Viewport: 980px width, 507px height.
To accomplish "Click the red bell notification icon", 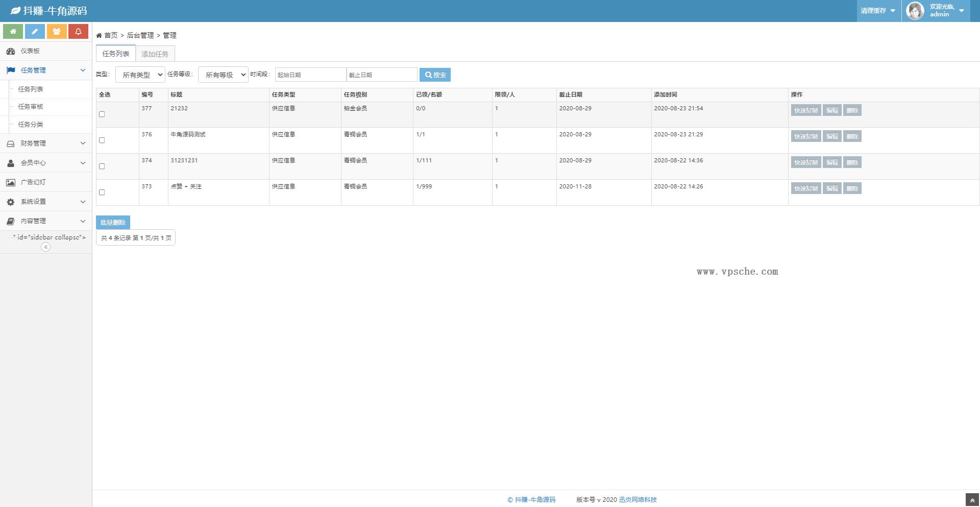I will click(78, 32).
